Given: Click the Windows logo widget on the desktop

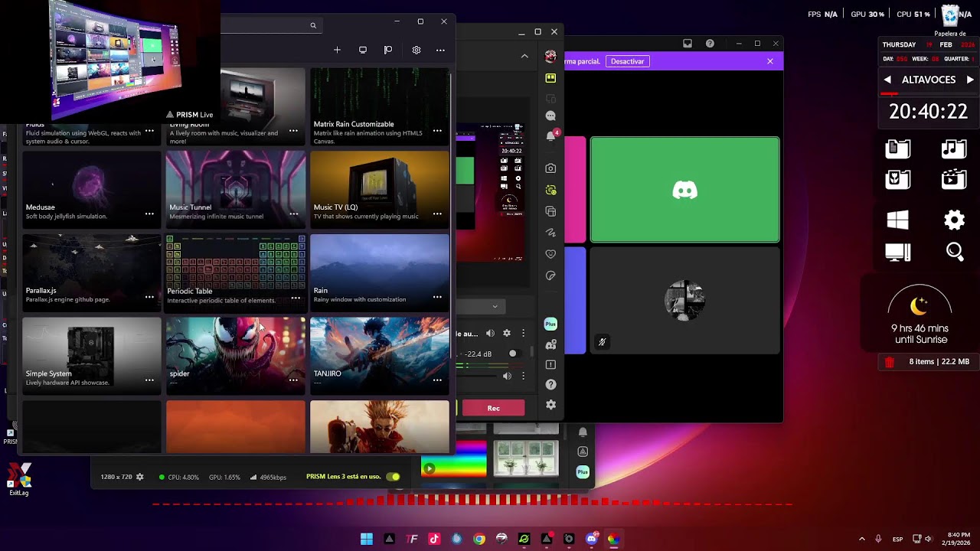Looking at the screenshot, I should pyautogui.click(x=898, y=220).
